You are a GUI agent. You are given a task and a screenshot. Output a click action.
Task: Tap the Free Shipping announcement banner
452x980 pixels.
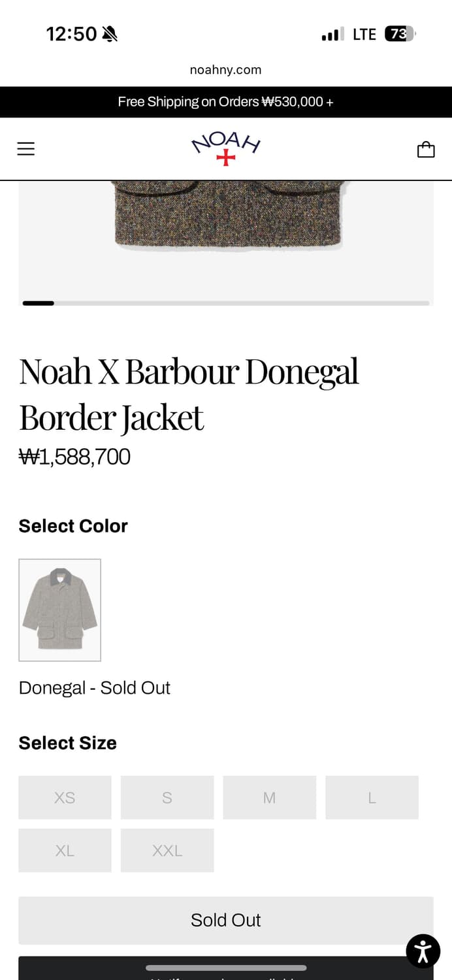point(226,102)
